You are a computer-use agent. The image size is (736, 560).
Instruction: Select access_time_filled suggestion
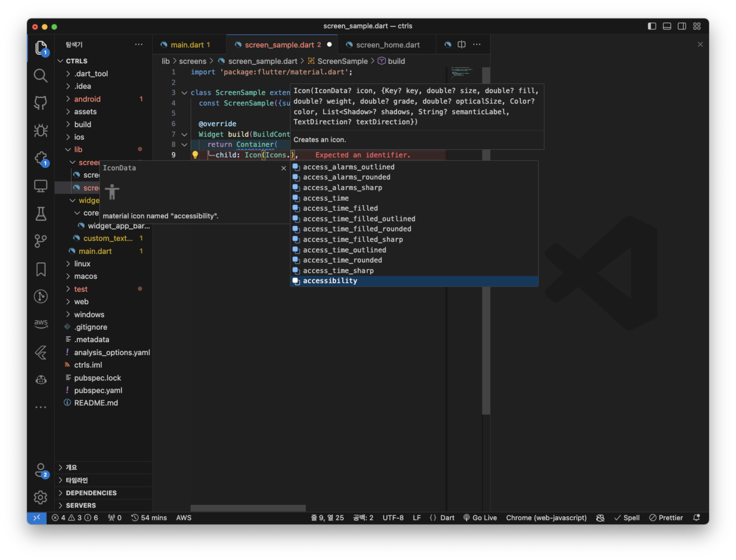(340, 208)
